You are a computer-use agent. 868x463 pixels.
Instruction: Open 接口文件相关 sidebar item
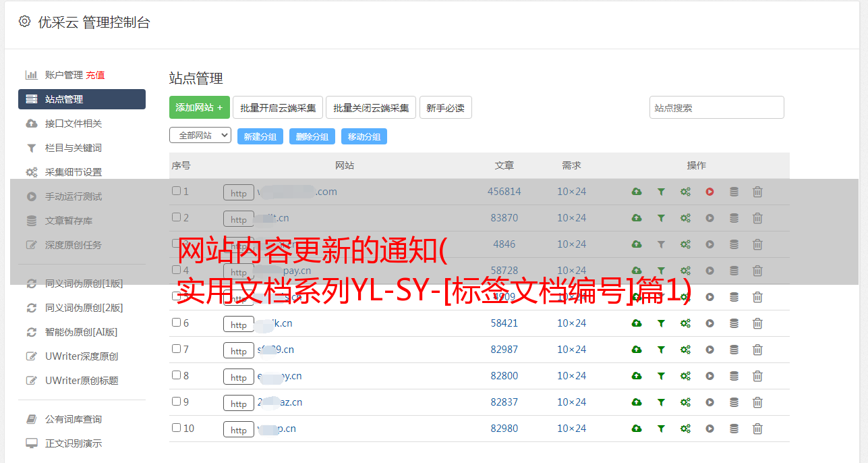click(x=74, y=124)
